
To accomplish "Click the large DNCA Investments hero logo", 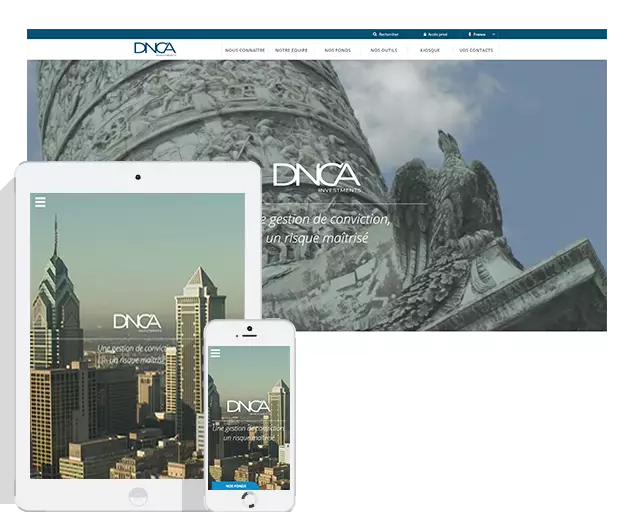I will [317, 178].
